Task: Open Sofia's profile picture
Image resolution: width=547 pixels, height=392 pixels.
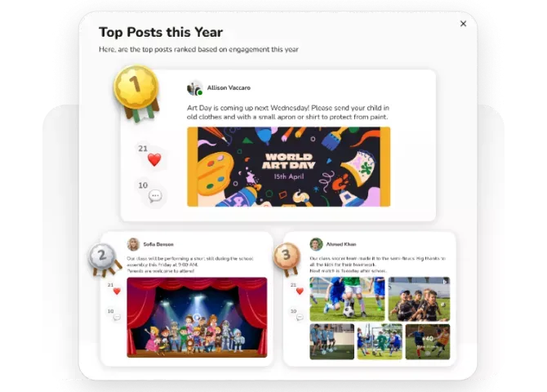Action: 133,244
